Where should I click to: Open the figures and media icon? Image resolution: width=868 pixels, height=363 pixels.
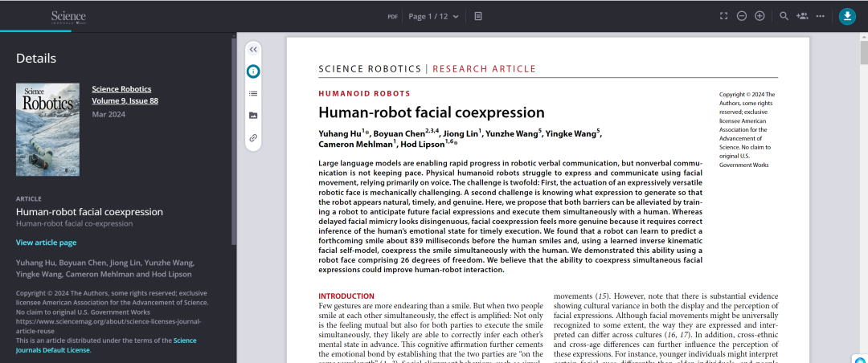[x=253, y=116]
